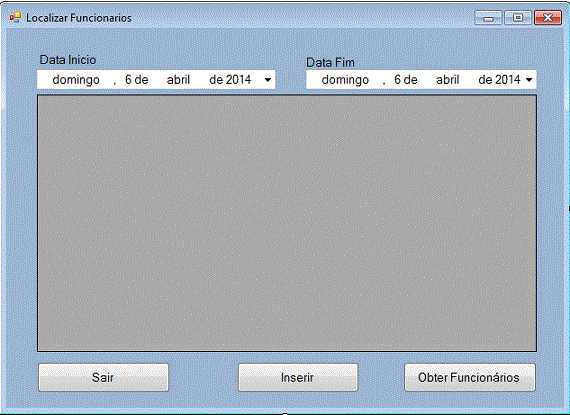This screenshot has height=415, width=570.
Task: Minimize the Localizar Funcionarios window
Action: coord(488,18)
